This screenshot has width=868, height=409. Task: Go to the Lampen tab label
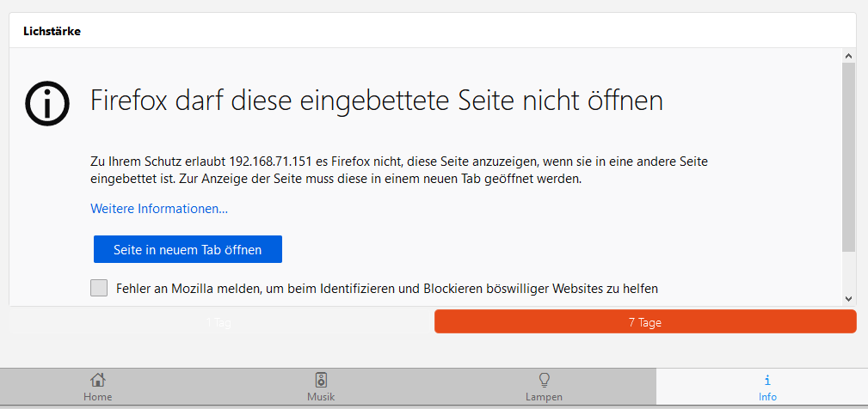click(x=544, y=397)
